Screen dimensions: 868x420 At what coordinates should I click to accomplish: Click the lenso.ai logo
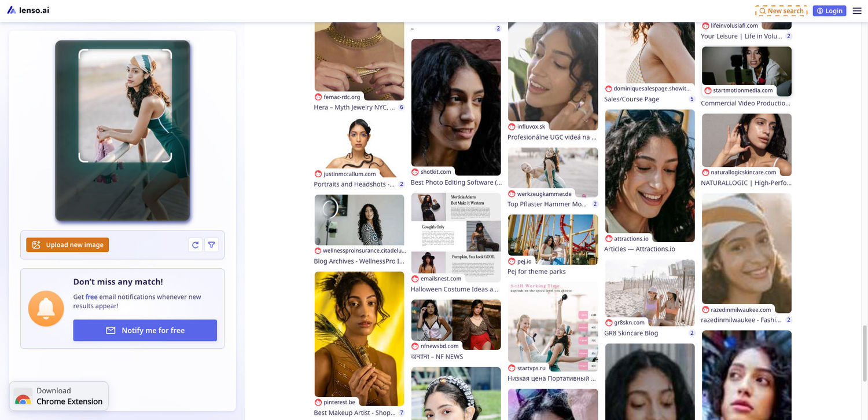click(28, 10)
